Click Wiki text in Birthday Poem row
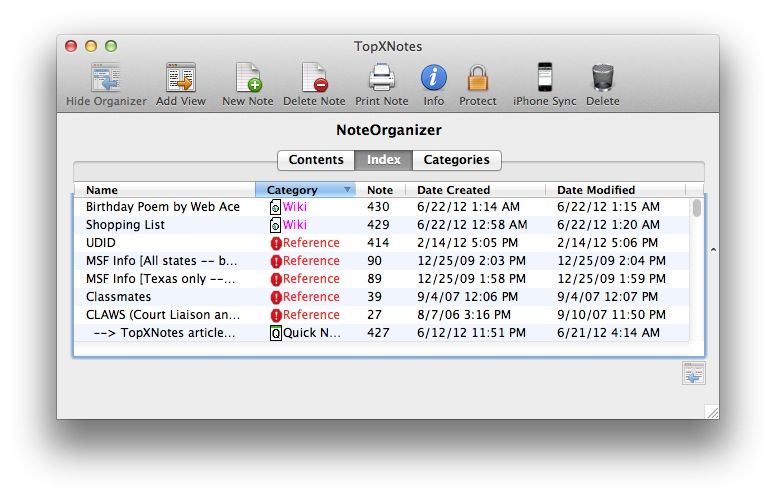The image size is (776, 498). [x=295, y=206]
